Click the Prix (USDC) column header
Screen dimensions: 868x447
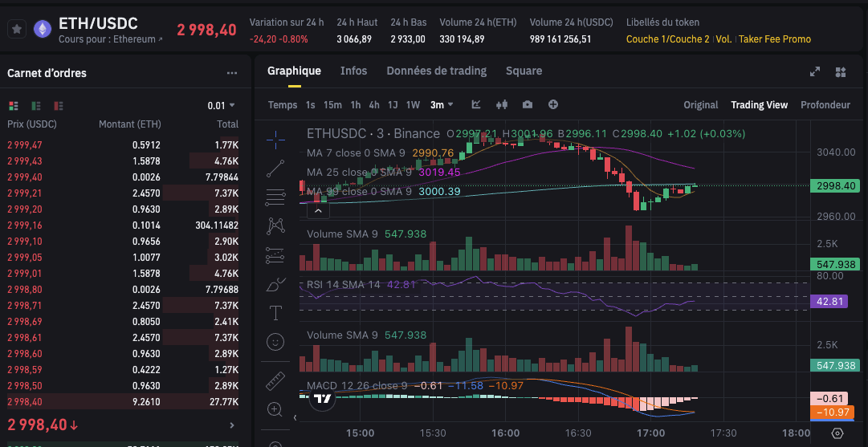click(32, 124)
